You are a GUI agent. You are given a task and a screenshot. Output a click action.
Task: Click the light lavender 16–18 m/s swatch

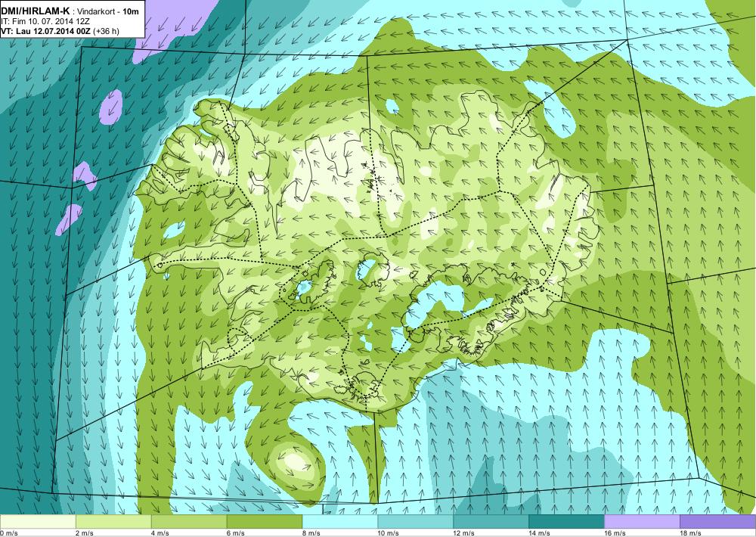click(642, 522)
